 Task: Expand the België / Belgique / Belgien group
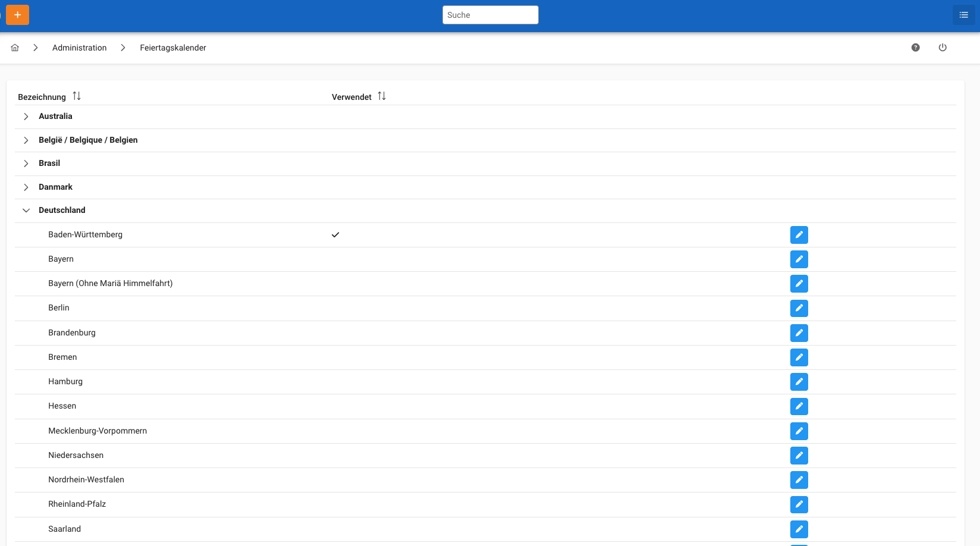point(26,140)
